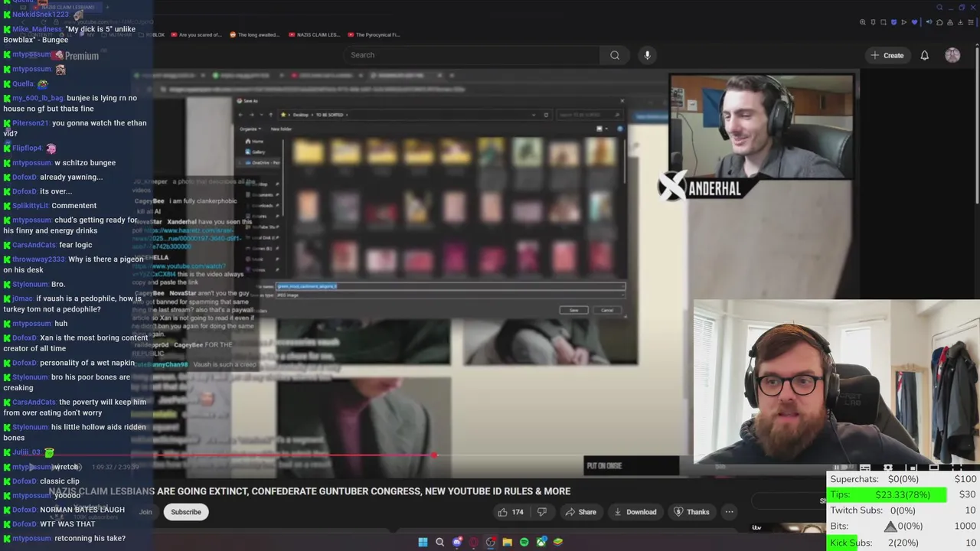Viewport: 980px width, 551px height.
Task: Click the player play arrow in browser toolbar
Action: point(903,22)
